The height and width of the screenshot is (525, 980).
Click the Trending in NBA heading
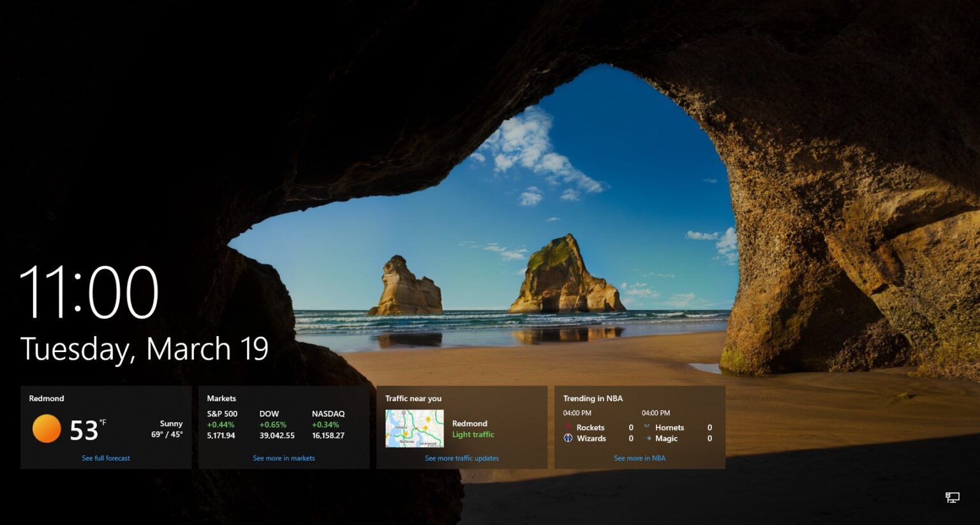pos(592,398)
